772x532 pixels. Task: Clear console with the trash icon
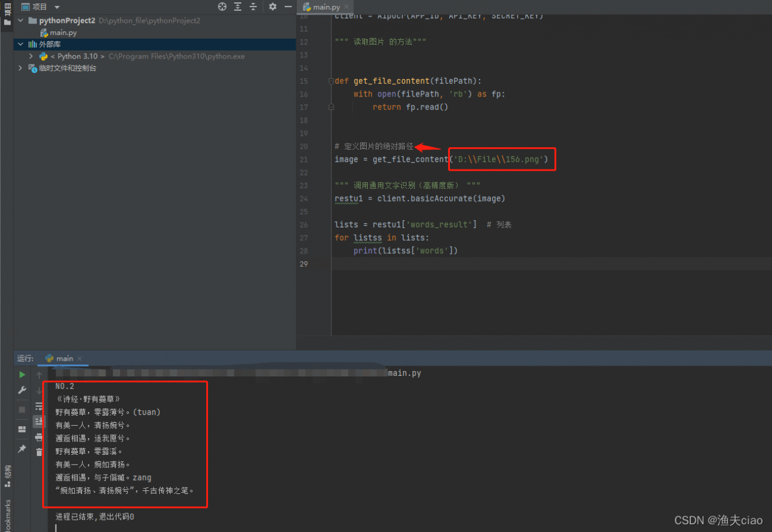39,452
